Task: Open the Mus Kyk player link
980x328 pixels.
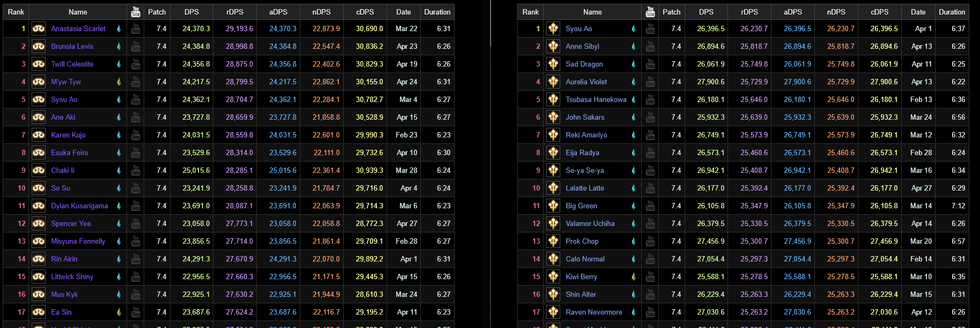Action: [64, 294]
